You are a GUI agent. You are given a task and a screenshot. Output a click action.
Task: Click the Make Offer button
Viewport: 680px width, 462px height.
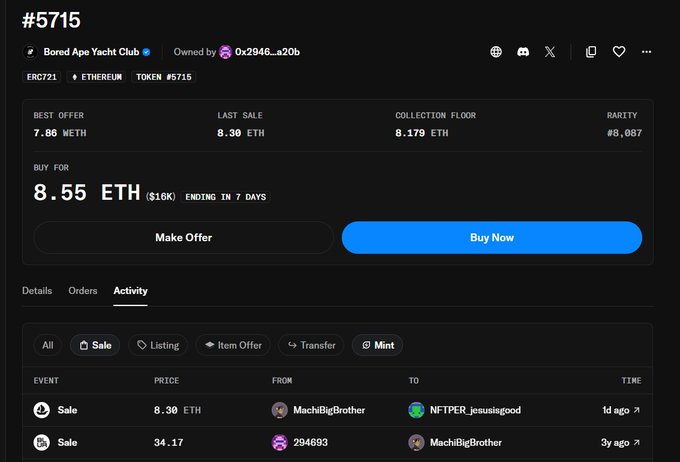[x=183, y=238]
